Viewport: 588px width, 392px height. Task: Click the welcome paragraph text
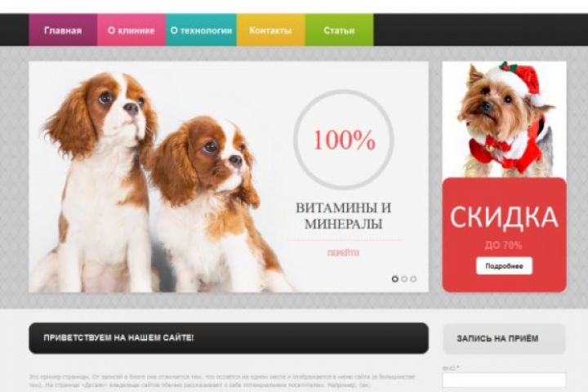(222, 381)
